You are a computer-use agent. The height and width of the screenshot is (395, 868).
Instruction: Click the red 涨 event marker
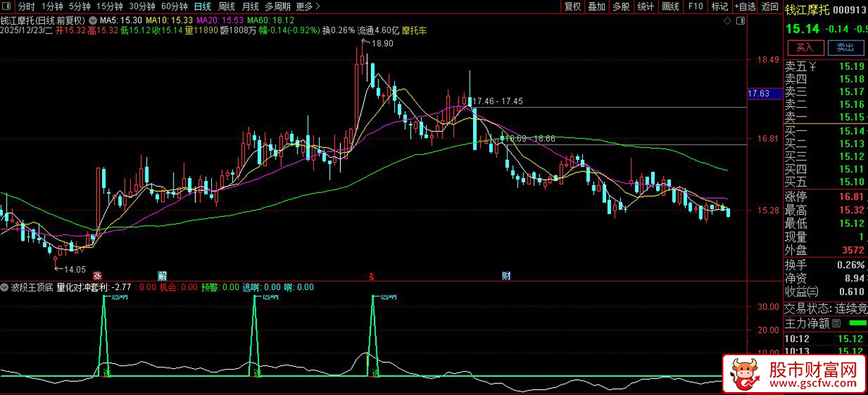pos(96,276)
